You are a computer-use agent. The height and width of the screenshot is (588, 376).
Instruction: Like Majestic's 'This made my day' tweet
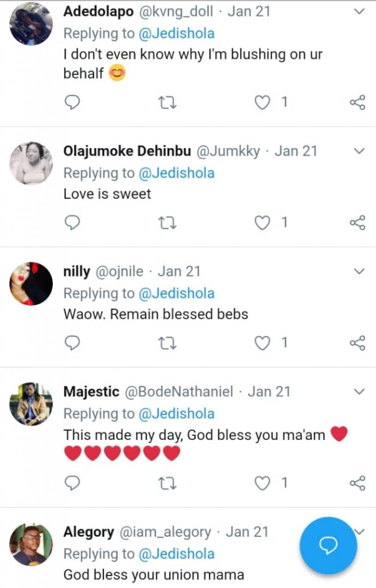[x=262, y=483]
